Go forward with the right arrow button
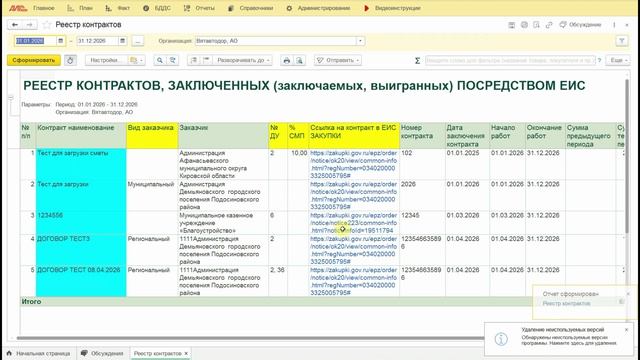The height and width of the screenshot is (360, 640). tap(29, 25)
